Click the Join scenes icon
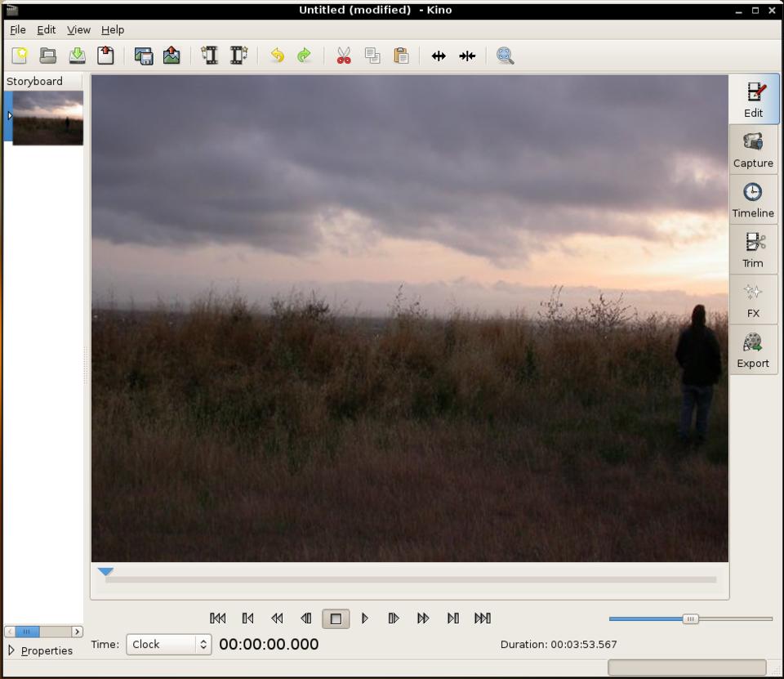The width and height of the screenshot is (784, 679). (467, 56)
